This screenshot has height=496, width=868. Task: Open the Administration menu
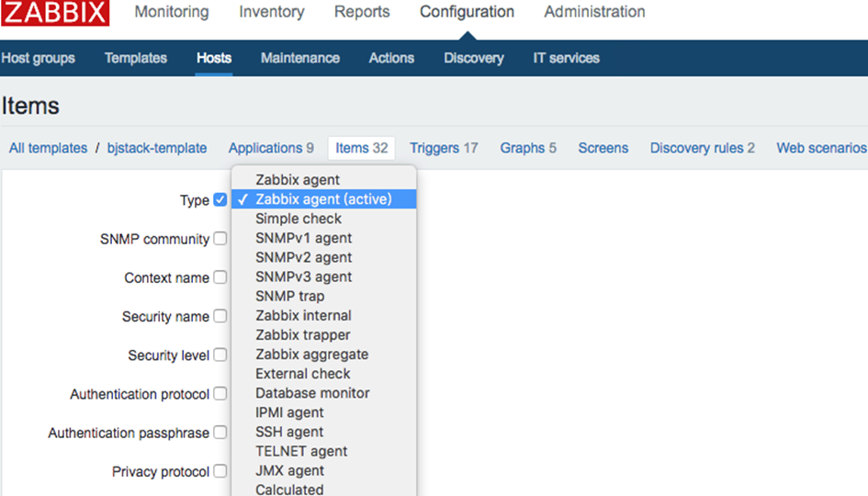point(594,12)
